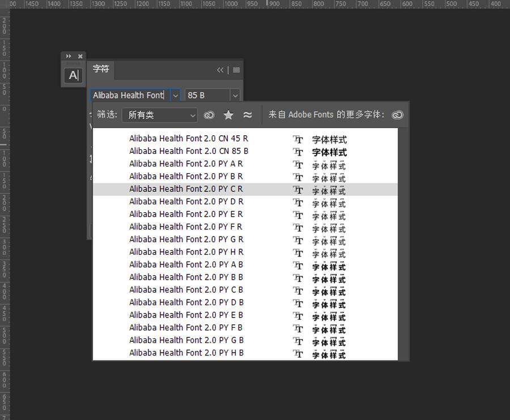
Task: Choose Alibaba Health Font 2.0 PY C B
Action: click(x=245, y=291)
